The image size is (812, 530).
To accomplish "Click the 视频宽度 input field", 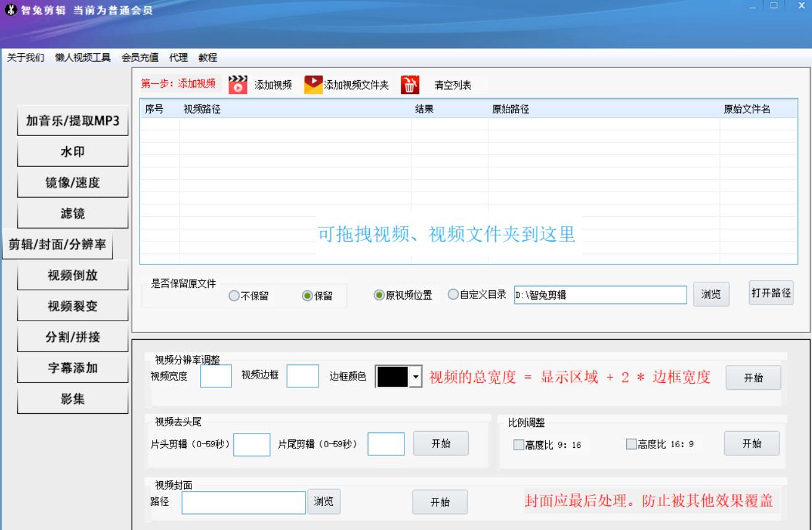I will coord(216,376).
